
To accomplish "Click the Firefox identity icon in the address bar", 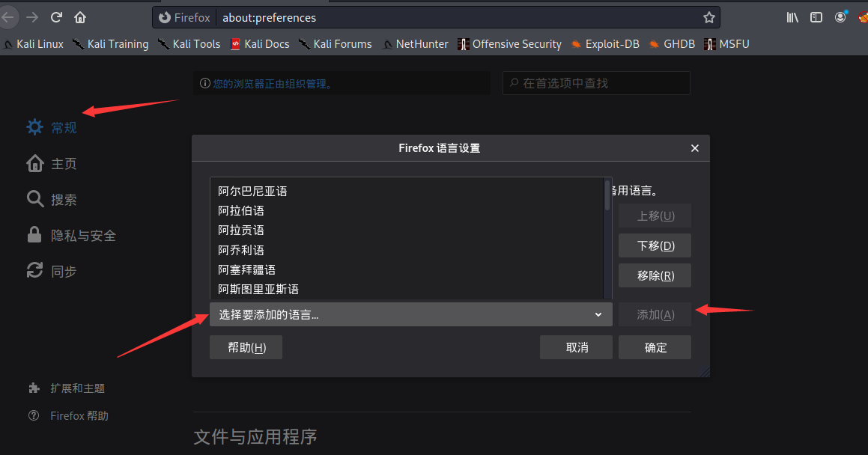I will (165, 18).
